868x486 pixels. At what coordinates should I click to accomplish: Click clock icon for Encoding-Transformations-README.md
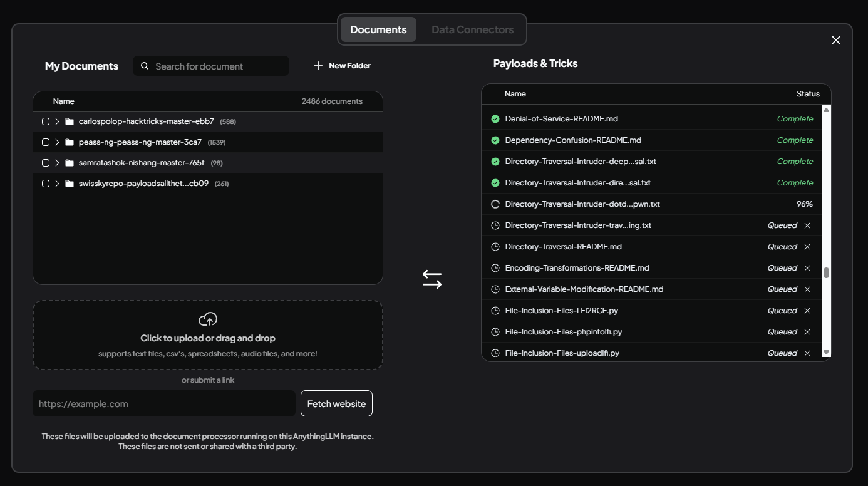point(495,268)
